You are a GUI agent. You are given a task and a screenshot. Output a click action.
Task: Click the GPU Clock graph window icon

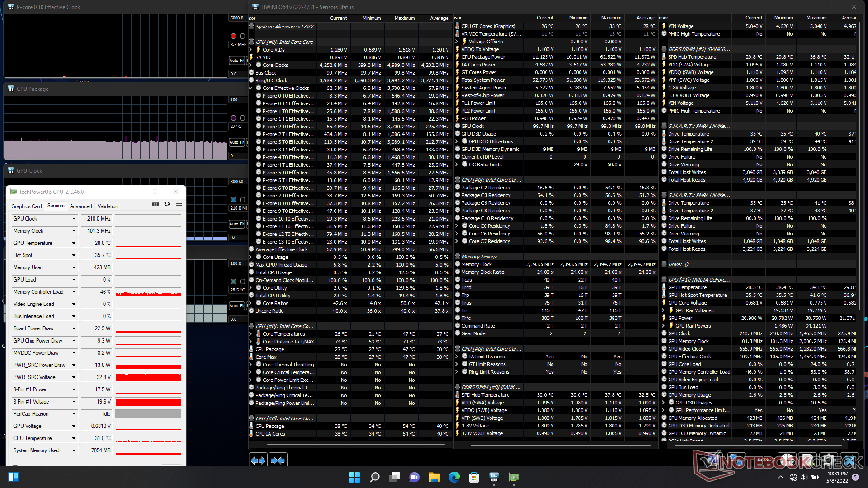tap(11, 170)
